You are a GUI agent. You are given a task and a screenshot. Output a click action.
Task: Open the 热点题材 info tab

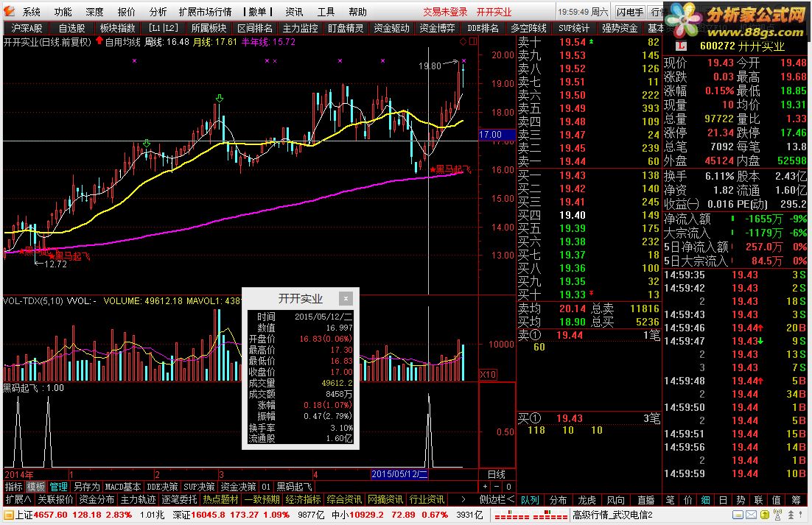(x=220, y=500)
